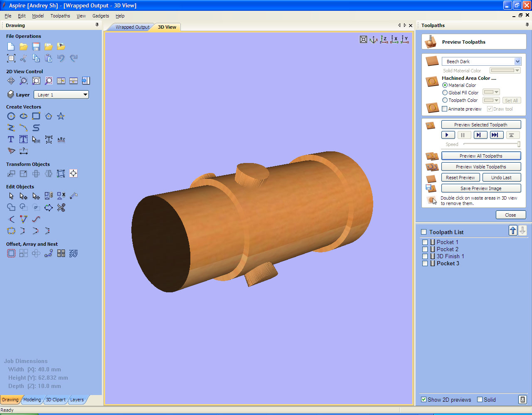The width and height of the screenshot is (532, 415).
Task: Switch to the Wrapped Output tab
Action: click(132, 27)
